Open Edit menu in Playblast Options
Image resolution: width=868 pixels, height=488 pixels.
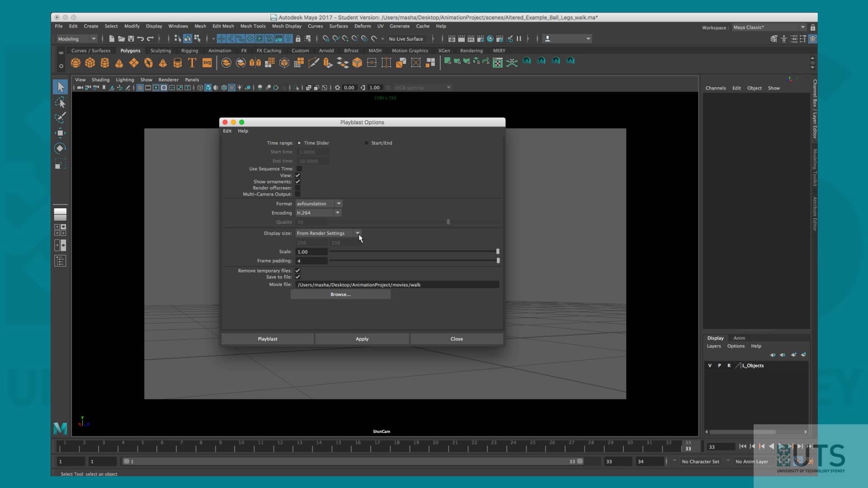[227, 131]
